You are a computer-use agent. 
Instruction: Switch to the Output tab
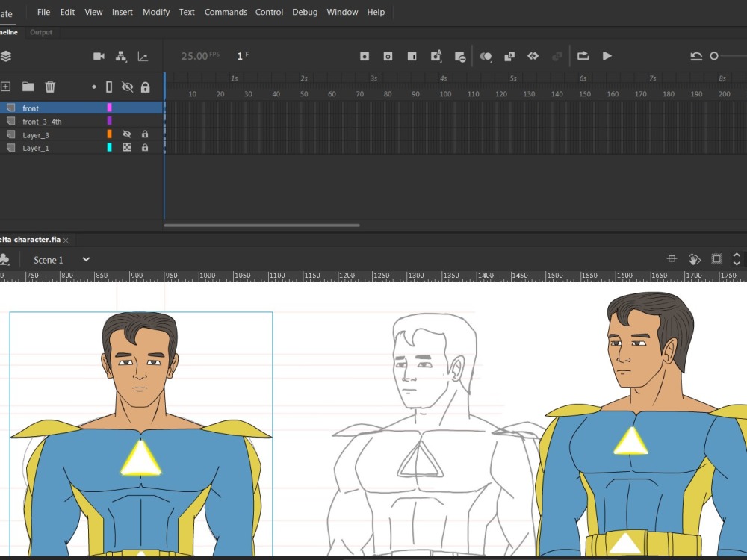(x=41, y=32)
